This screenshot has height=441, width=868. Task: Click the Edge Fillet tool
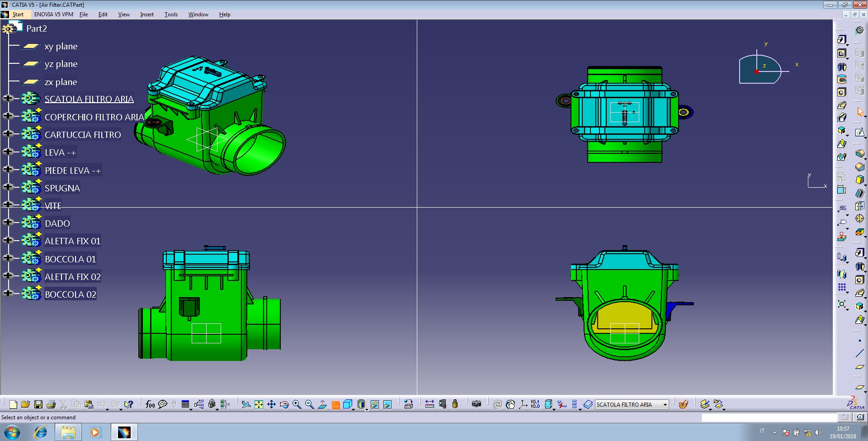[x=859, y=154]
